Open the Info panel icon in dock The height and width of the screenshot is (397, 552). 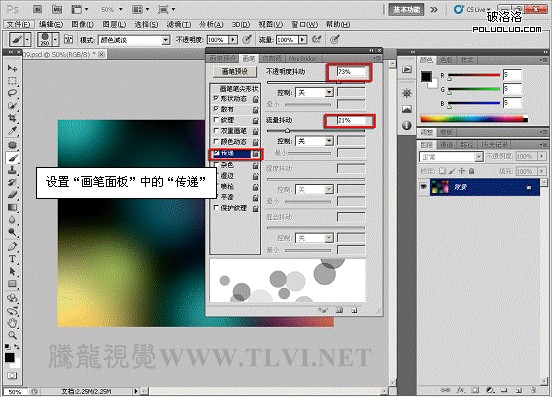click(407, 125)
